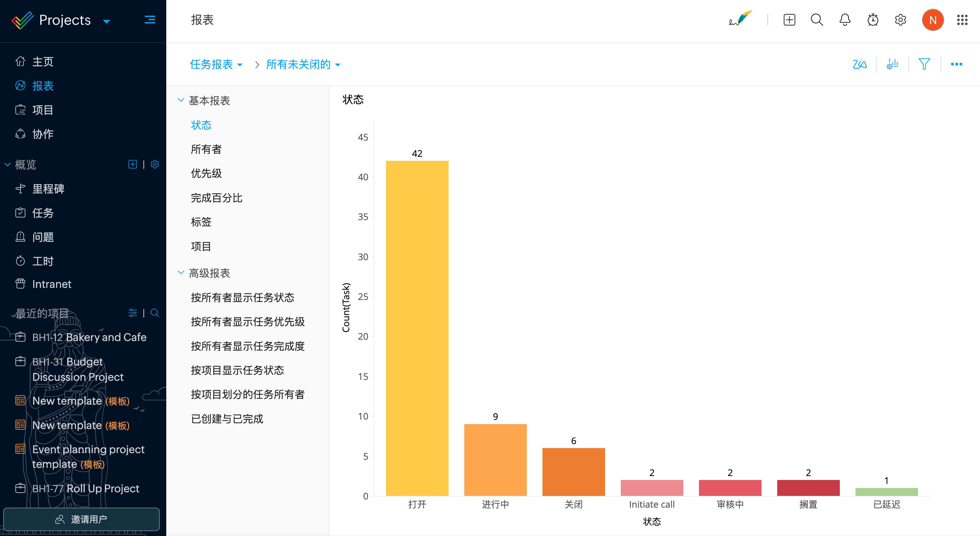The height and width of the screenshot is (536, 980).
Task: Click the settings gear in top bar
Action: (x=900, y=20)
